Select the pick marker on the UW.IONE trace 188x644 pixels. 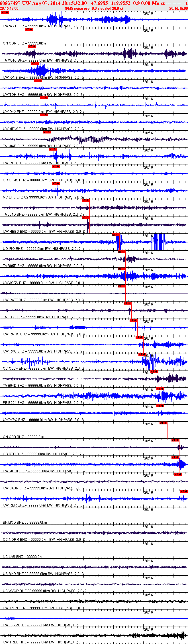click(x=35, y=64)
